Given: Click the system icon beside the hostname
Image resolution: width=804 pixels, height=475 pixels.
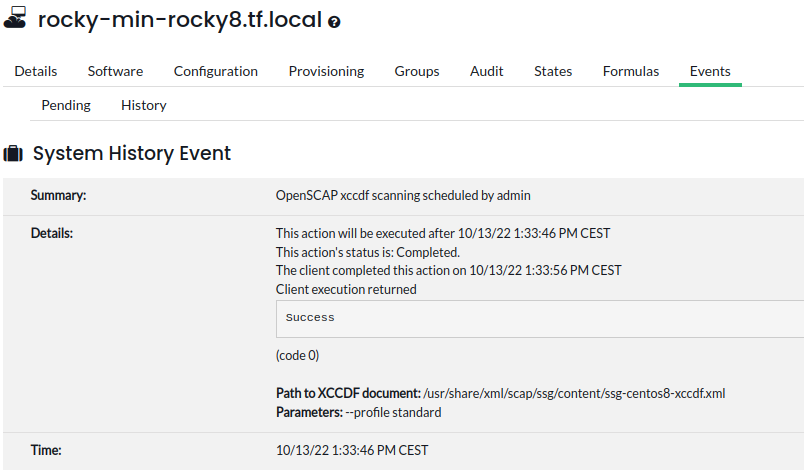Looking at the screenshot, I should coord(15,18).
